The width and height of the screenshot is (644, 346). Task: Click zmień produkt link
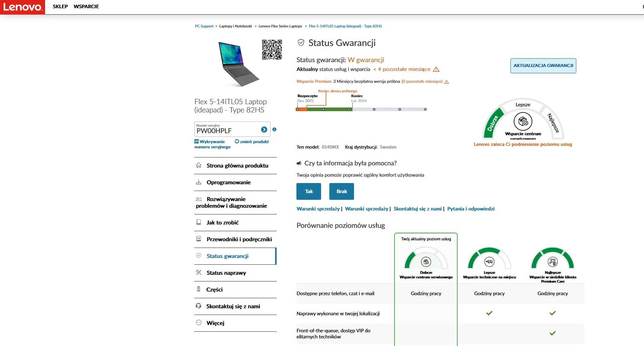coord(252,142)
